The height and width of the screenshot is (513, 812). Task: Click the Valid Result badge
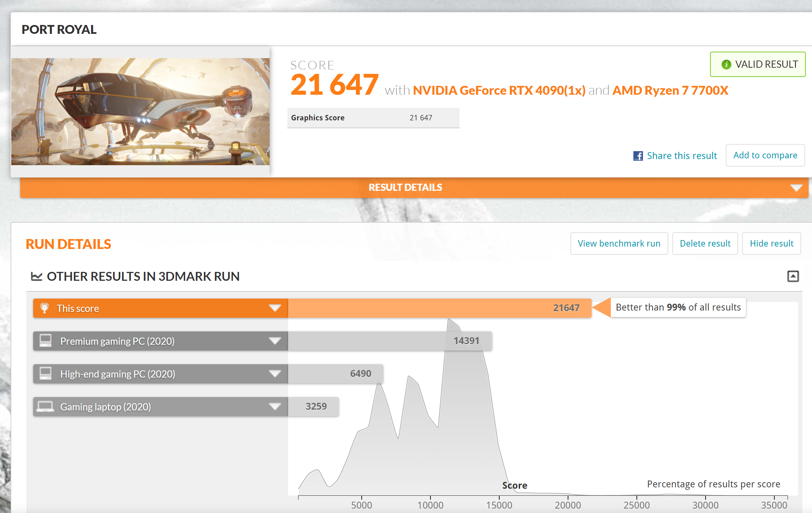(x=758, y=64)
